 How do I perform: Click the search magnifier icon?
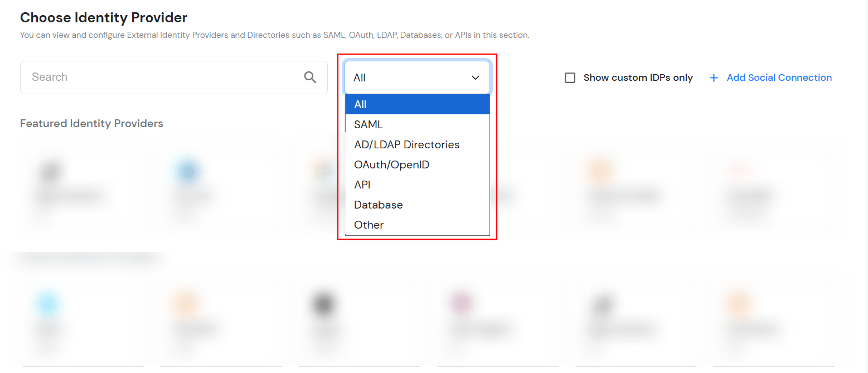point(311,77)
